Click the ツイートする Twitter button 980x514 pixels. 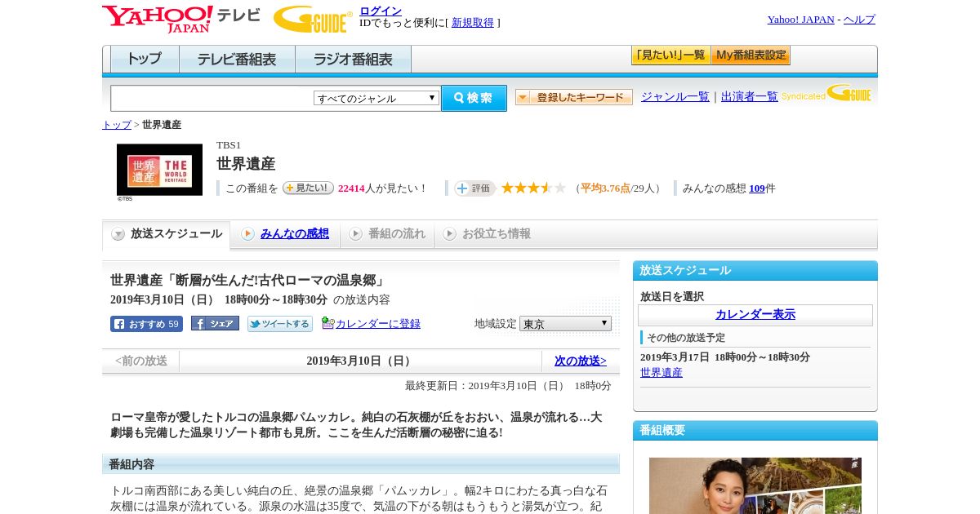[280, 324]
